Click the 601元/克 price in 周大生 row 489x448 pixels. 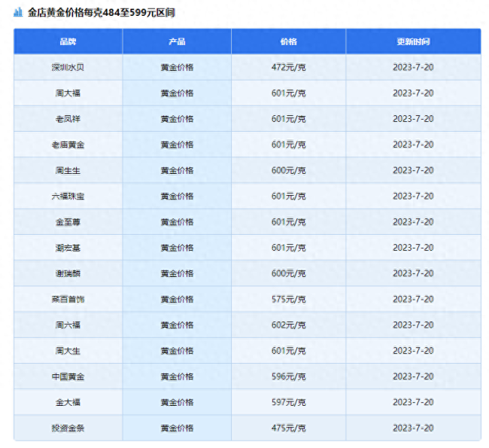click(x=288, y=351)
